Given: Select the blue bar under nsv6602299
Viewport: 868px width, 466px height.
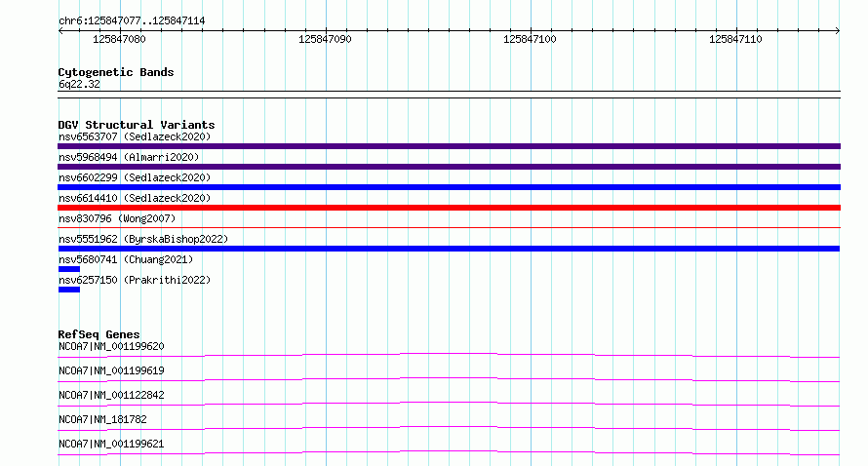Looking at the screenshot, I should [x=449, y=187].
